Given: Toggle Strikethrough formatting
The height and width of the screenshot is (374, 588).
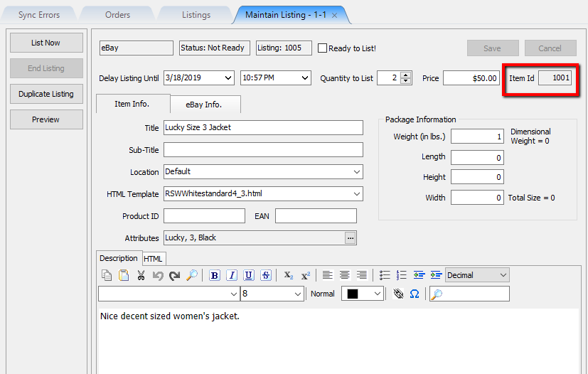Looking at the screenshot, I should pyautogui.click(x=266, y=275).
